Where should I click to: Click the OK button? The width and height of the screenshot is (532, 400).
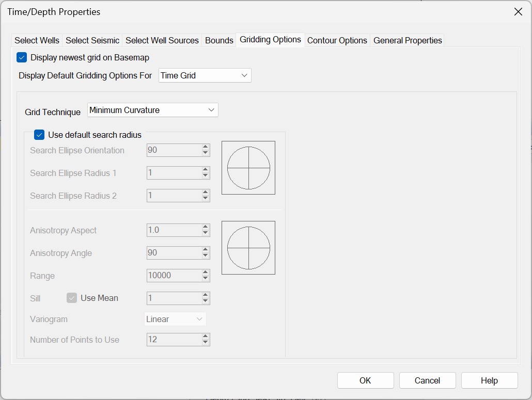tap(365, 380)
